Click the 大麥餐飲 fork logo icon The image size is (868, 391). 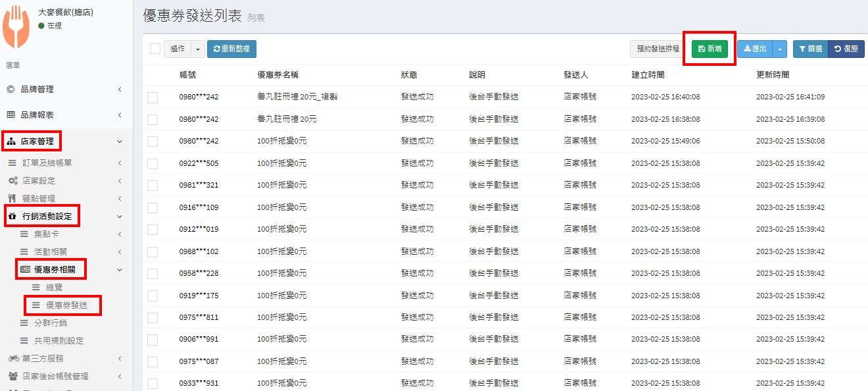click(x=16, y=26)
